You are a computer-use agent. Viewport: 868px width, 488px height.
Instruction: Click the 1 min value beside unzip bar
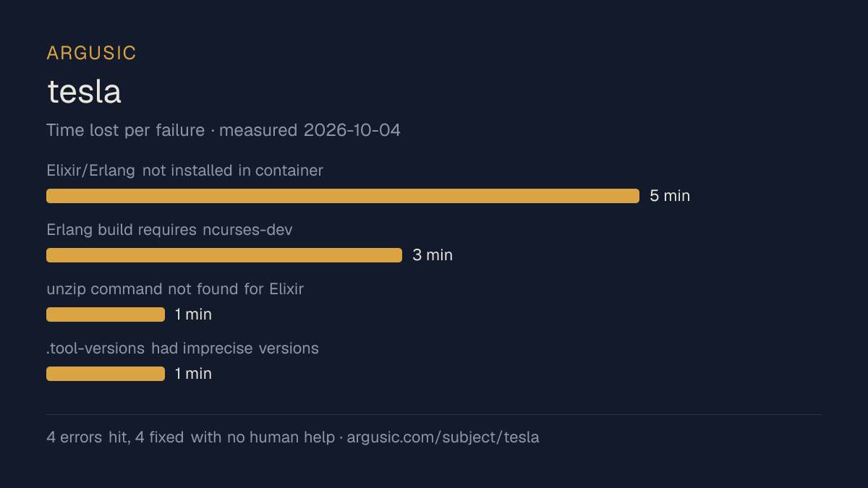point(193,314)
